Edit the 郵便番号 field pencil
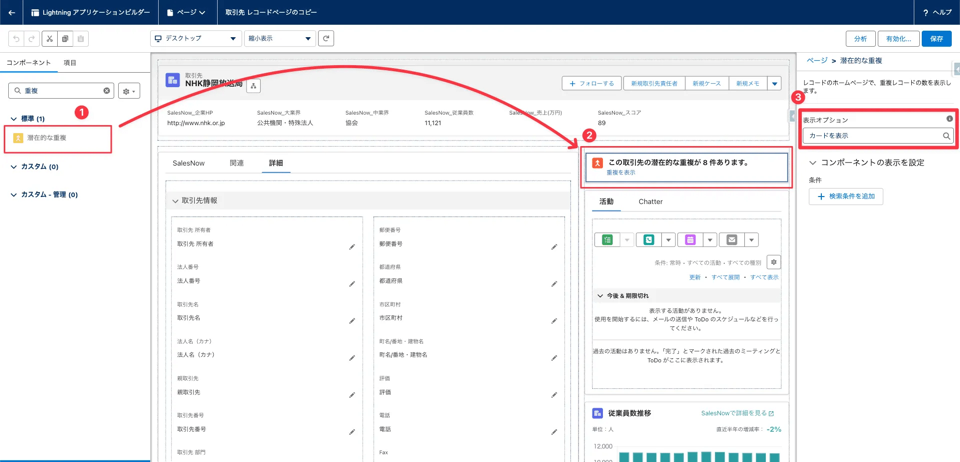 tap(553, 247)
